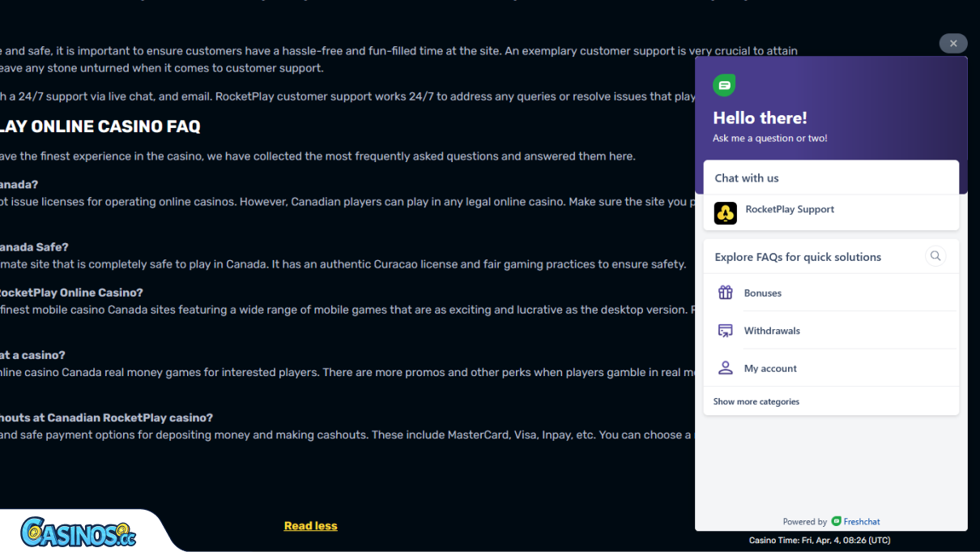Click the 'RocketPlay Online Casino?' question
The height and width of the screenshot is (552, 980).
[x=71, y=293]
